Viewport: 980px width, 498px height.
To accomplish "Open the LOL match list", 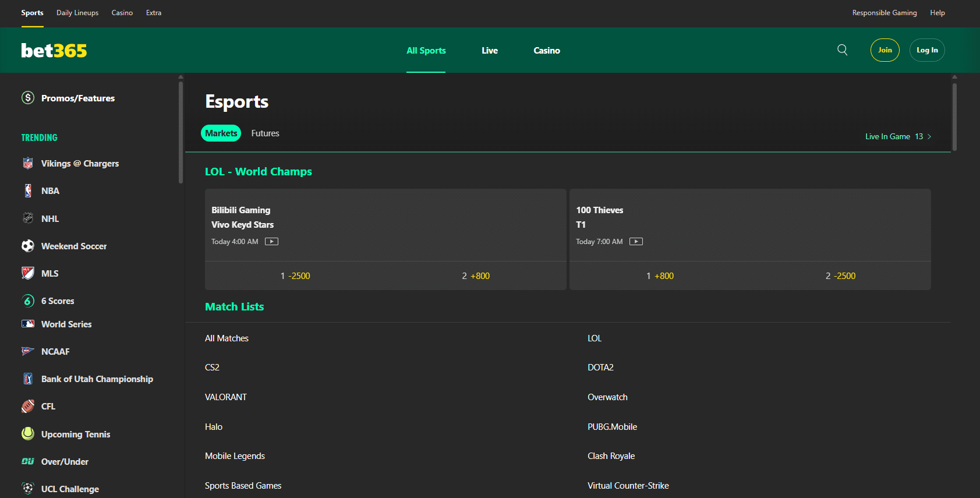I will click(595, 338).
